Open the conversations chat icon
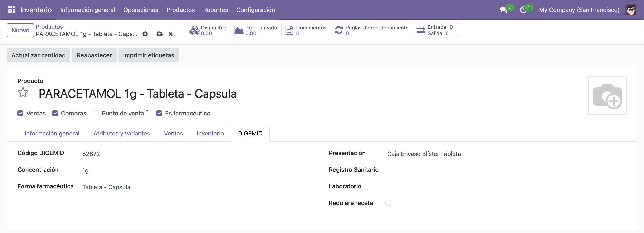The width and height of the screenshot is (644, 233). [503, 10]
